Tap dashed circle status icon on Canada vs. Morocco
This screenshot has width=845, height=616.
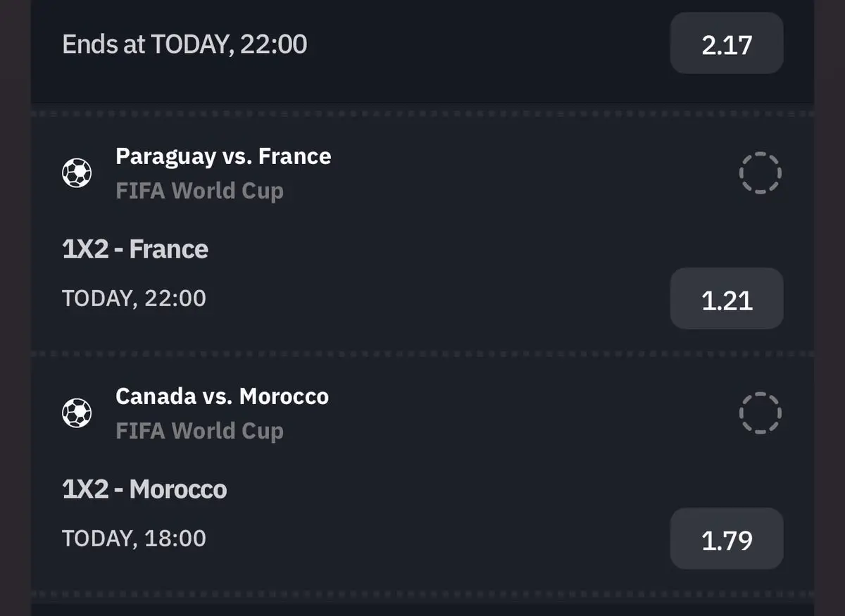tap(760, 413)
